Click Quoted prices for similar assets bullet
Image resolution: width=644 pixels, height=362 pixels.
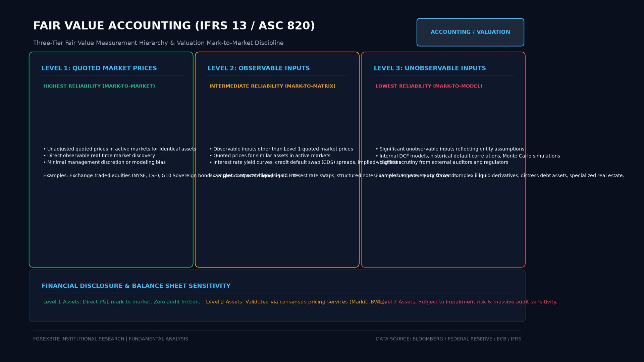click(x=270, y=156)
